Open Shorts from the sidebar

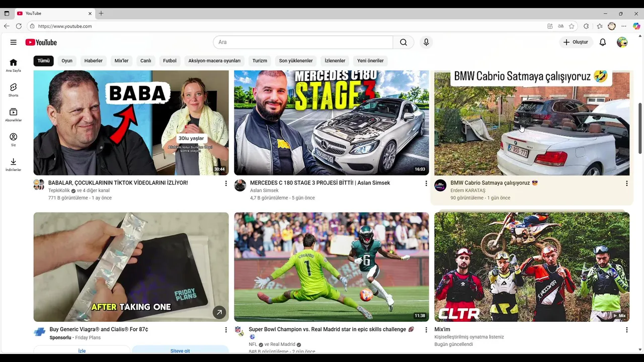point(14,90)
